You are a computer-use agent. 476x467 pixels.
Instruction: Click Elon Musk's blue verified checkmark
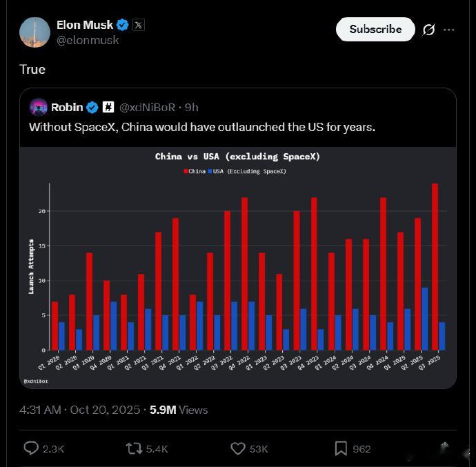(x=123, y=25)
